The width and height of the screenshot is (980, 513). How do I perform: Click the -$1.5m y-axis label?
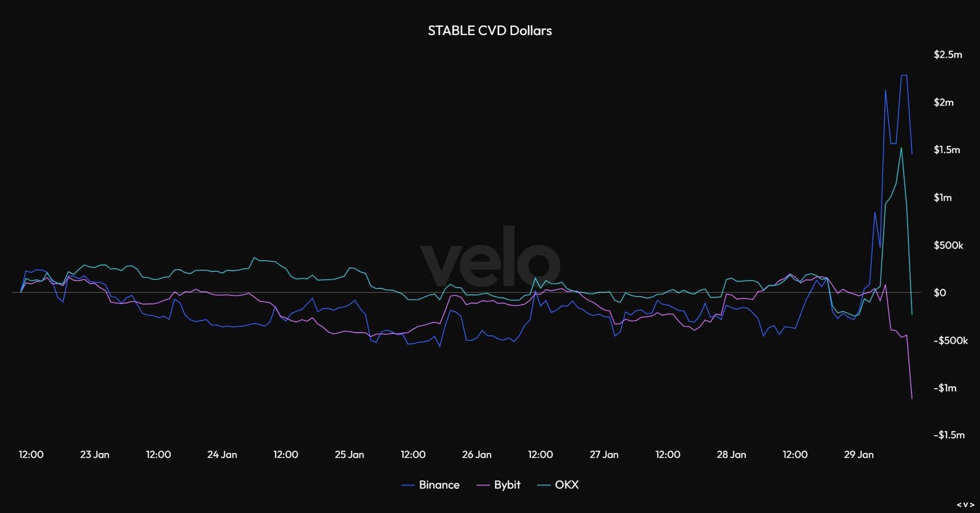click(949, 435)
